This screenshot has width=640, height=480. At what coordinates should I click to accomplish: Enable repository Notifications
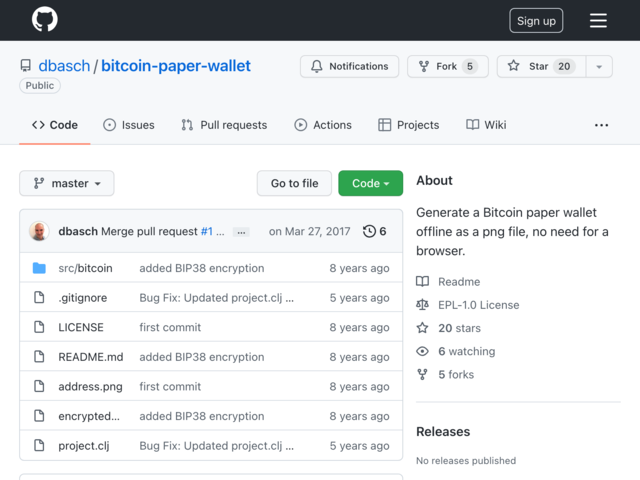(349, 66)
